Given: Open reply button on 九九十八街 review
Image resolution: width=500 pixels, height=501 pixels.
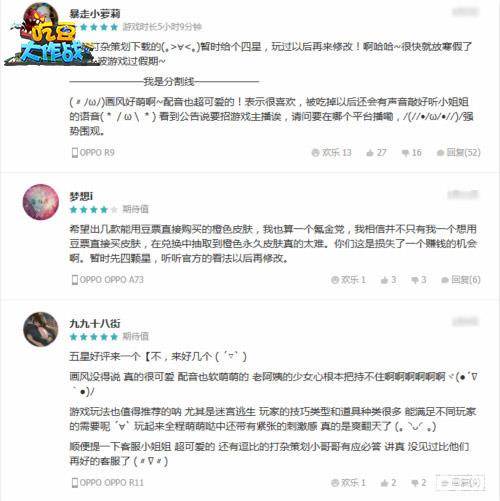Looking at the screenshot, I should point(460,482).
